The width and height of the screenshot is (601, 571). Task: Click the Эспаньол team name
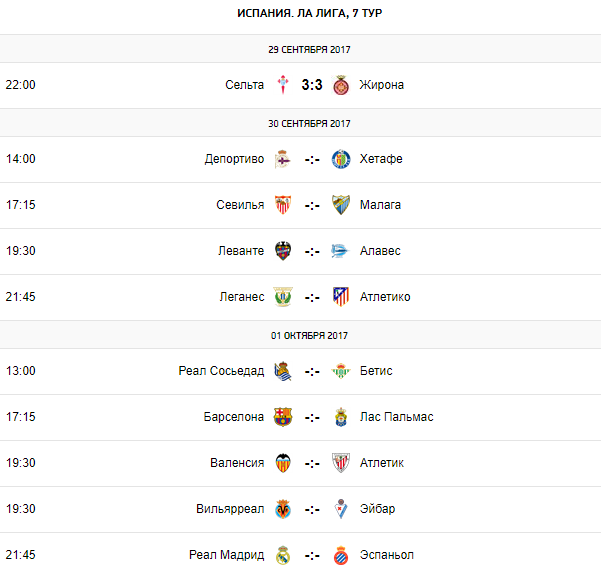click(x=386, y=555)
